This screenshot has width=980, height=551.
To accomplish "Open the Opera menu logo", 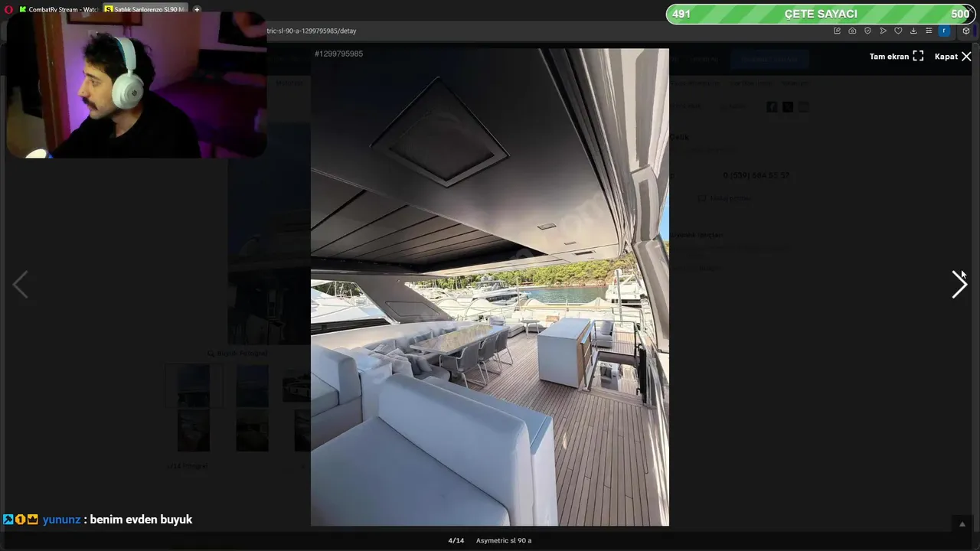I will pos(9,9).
